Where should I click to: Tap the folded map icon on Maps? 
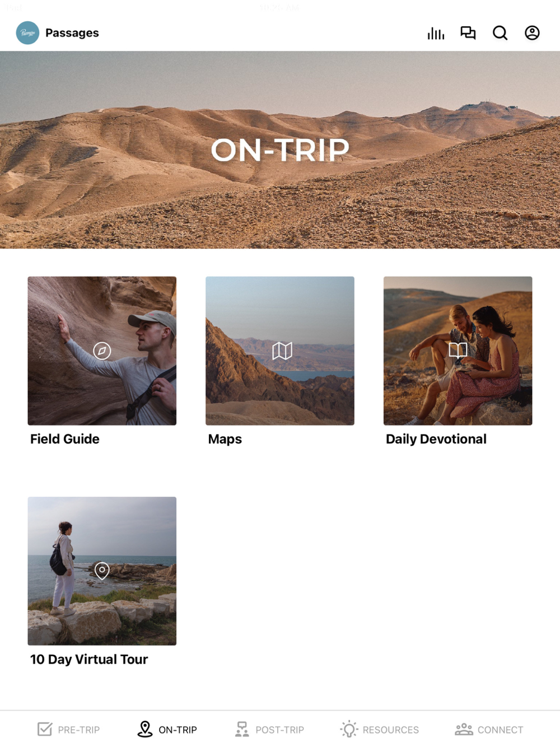tap(282, 351)
